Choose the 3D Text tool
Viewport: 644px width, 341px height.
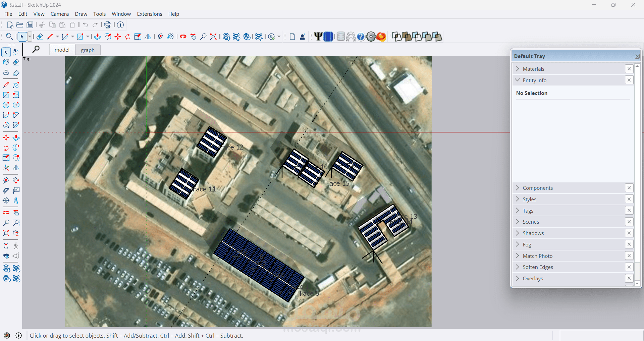16,201
